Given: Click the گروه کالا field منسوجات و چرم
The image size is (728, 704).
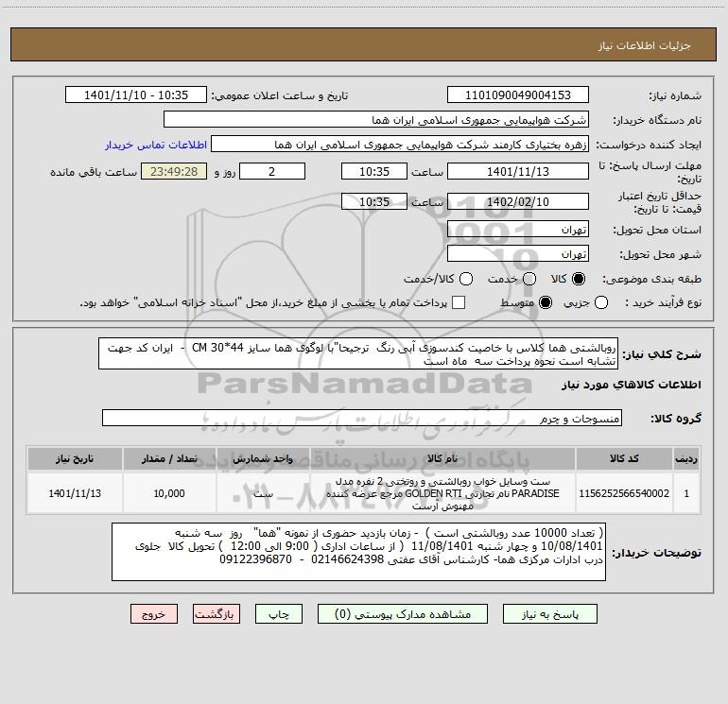Looking at the screenshot, I should (x=362, y=418).
